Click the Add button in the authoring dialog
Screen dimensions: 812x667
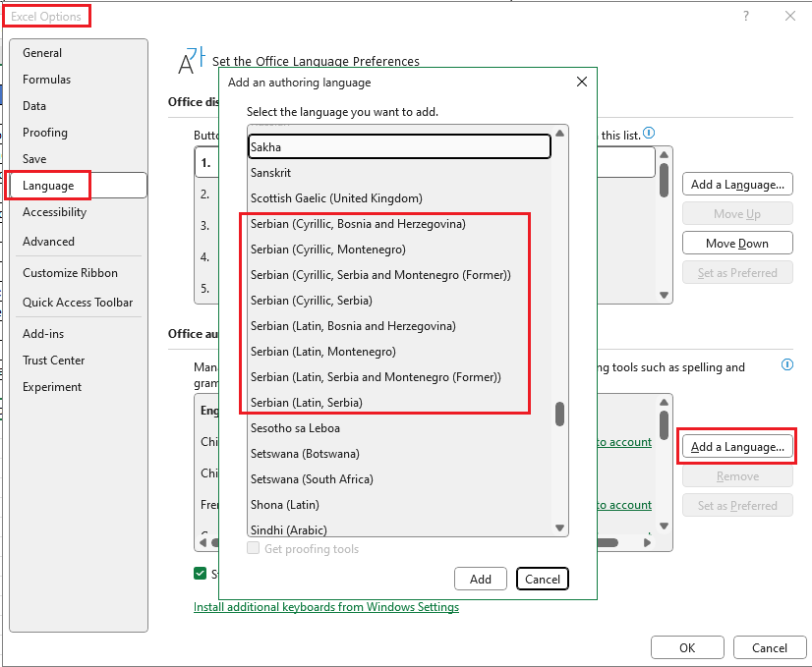pyautogui.click(x=480, y=579)
